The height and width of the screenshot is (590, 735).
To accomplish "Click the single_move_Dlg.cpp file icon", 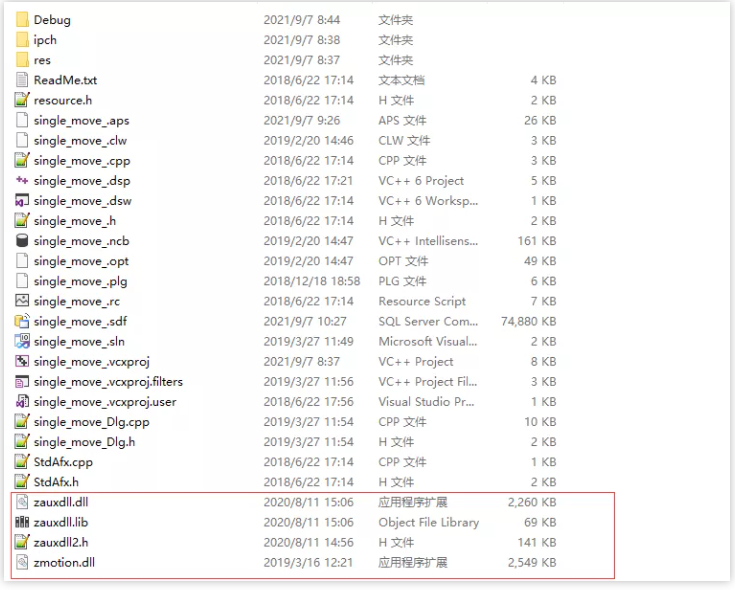I will click(22, 422).
